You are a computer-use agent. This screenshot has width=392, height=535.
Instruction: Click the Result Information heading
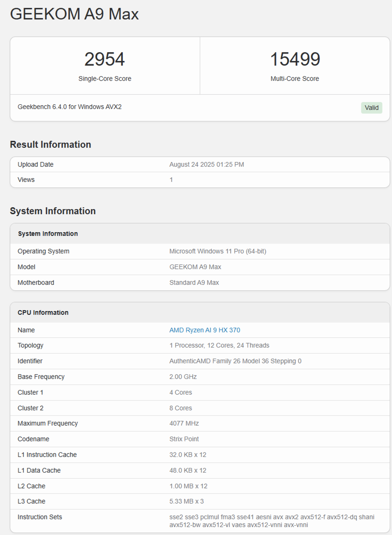click(x=50, y=144)
